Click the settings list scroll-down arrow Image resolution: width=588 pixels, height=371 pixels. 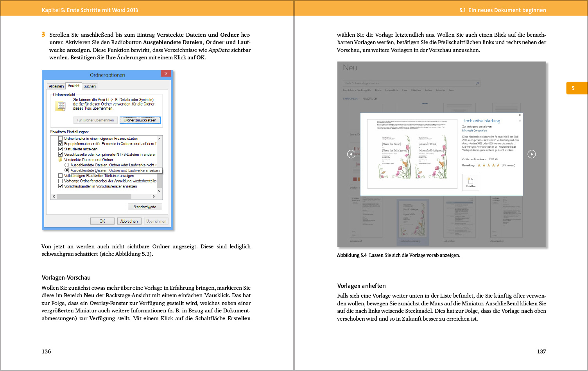[159, 191]
